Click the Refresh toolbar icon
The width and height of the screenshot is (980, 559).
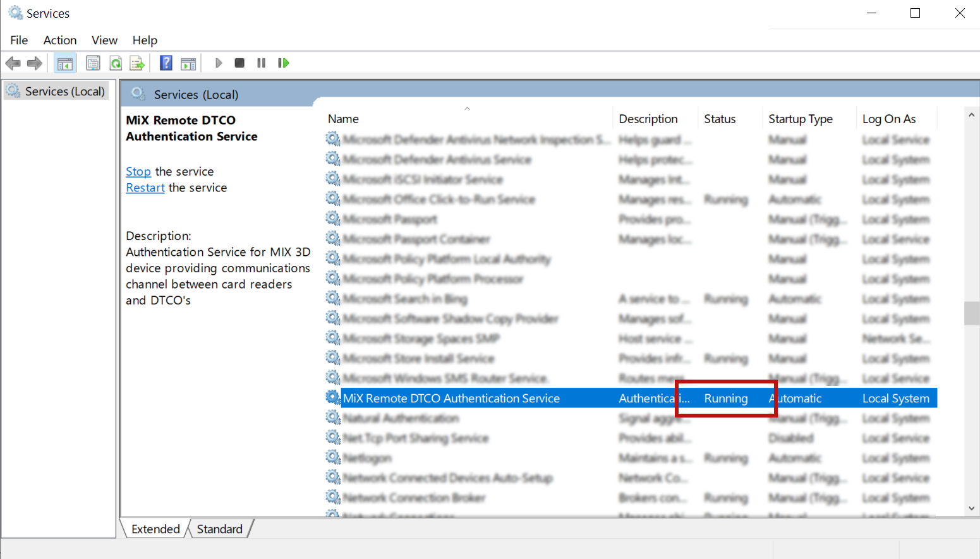[x=116, y=63]
